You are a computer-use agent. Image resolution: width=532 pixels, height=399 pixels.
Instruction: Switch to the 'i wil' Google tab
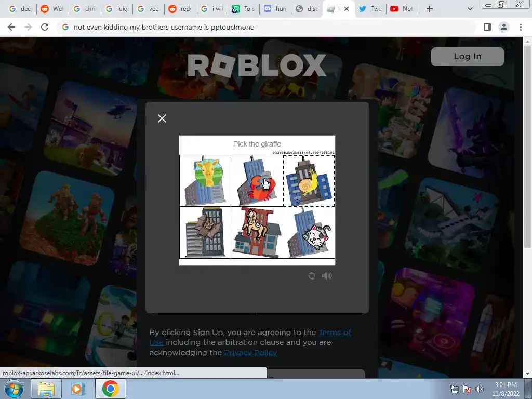(212, 9)
